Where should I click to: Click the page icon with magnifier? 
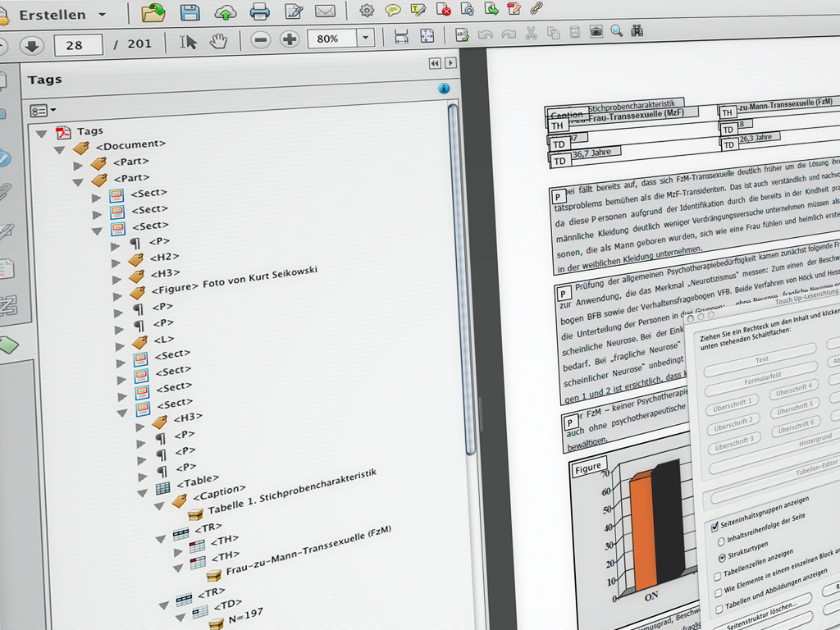point(467,8)
